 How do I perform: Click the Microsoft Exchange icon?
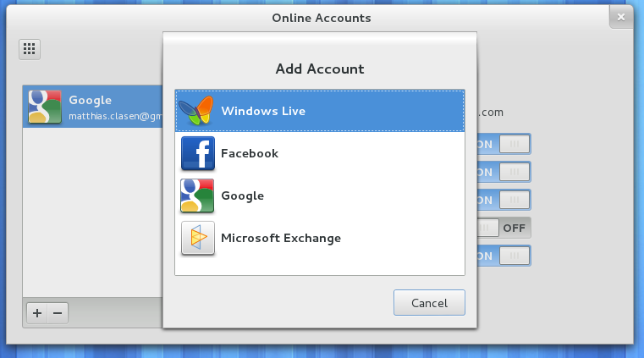coord(197,238)
